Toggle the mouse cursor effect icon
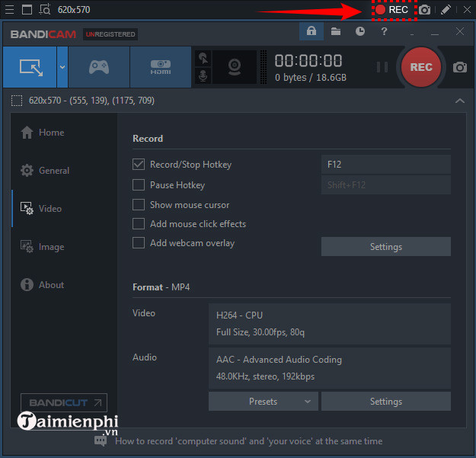The image size is (476, 458). point(203,59)
